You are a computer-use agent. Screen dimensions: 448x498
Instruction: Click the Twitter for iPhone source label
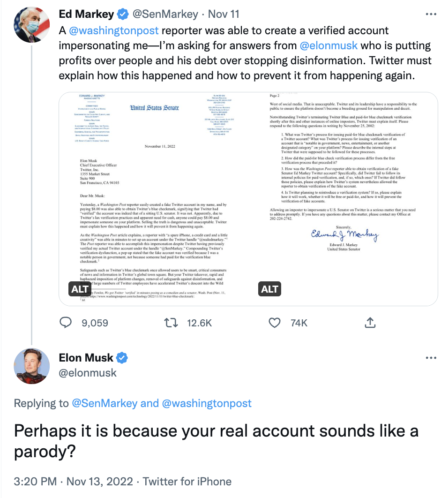click(x=187, y=482)
